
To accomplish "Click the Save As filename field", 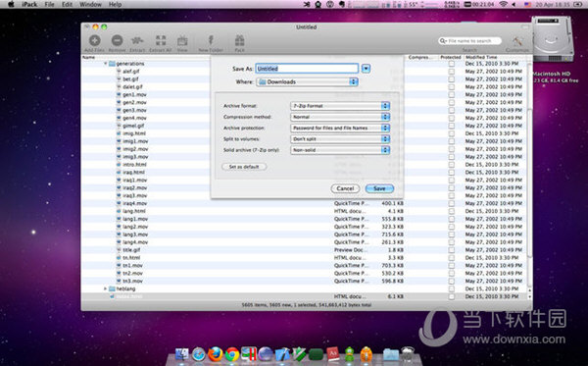I will [x=307, y=69].
